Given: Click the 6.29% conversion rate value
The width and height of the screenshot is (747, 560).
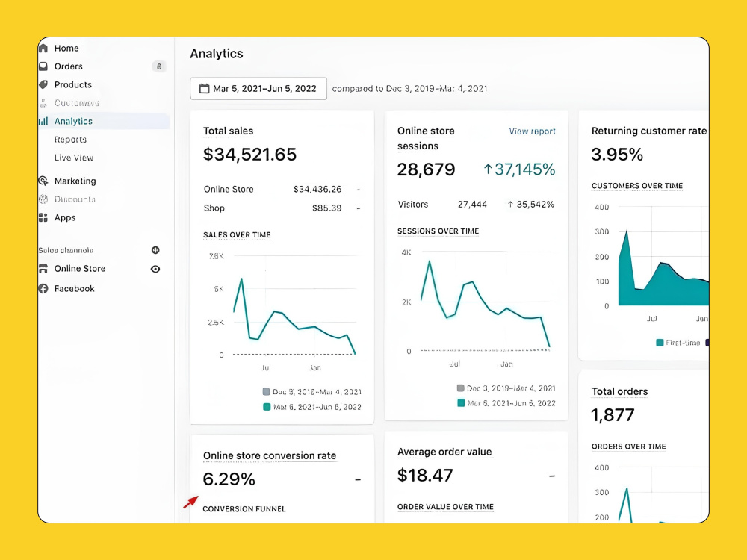Looking at the screenshot, I should click(x=229, y=479).
